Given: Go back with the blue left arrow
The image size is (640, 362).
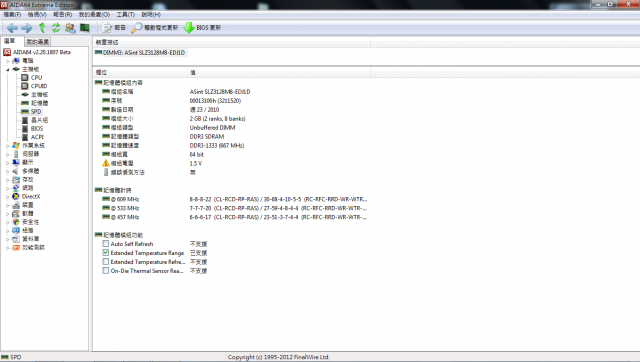Looking at the screenshot, I should [12, 28].
